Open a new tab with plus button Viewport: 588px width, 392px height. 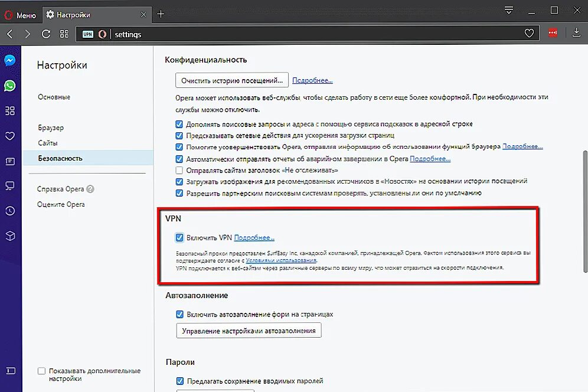[161, 14]
